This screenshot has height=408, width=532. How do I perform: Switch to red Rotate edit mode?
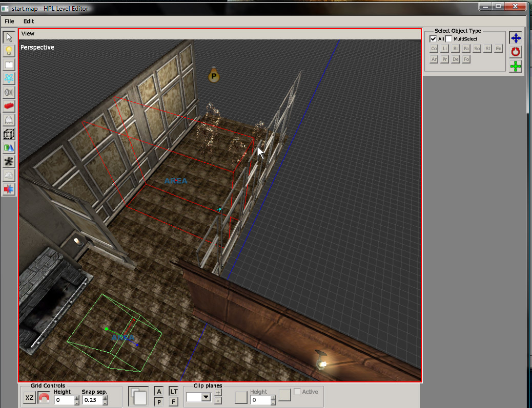[515, 52]
